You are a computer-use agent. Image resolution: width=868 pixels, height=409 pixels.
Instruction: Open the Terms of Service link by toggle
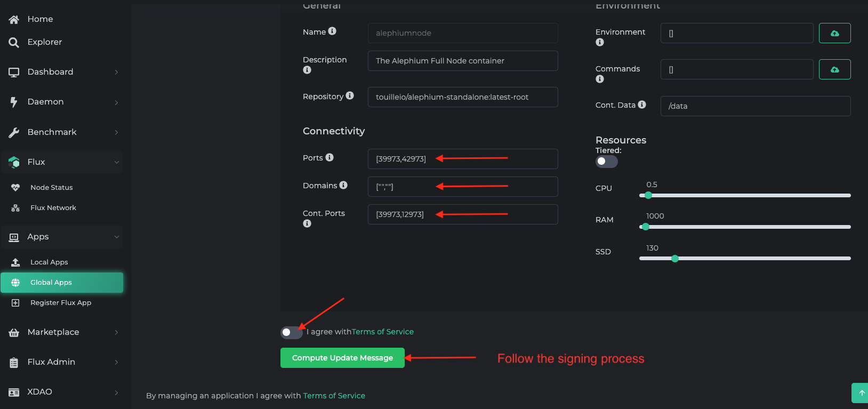coord(383,332)
